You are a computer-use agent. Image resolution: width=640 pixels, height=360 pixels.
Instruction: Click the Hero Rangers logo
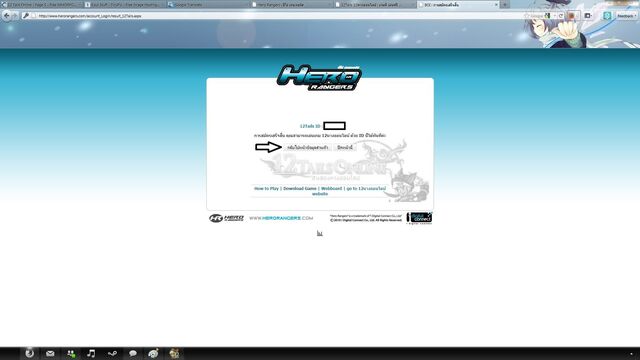(319, 77)
